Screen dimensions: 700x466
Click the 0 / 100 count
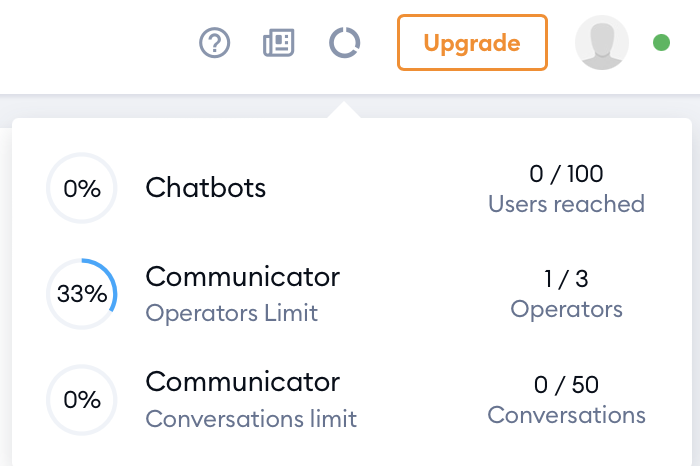click(x=566, y=174)
